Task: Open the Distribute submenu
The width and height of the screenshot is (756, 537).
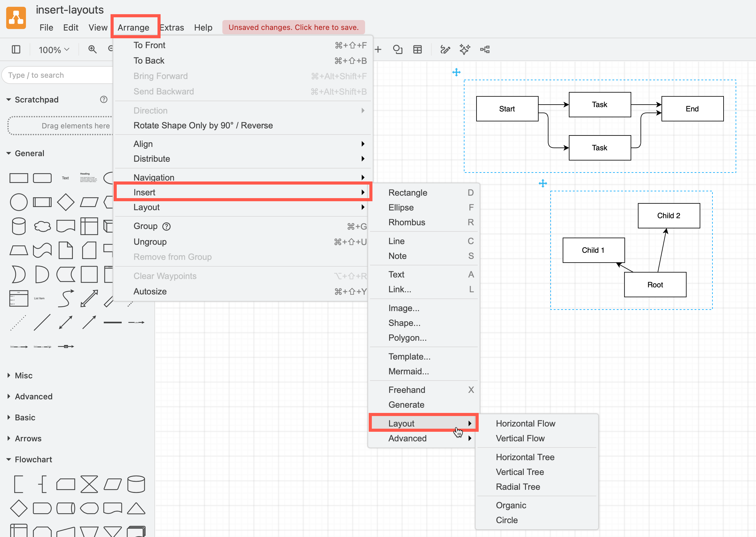Action: pyautogui.click(x=244, y=159)
